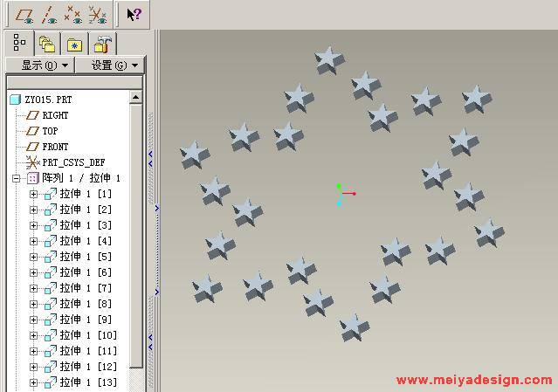558x392 pixels.
Task: Click the model tree search field
Action: click(x=74, y=82)
